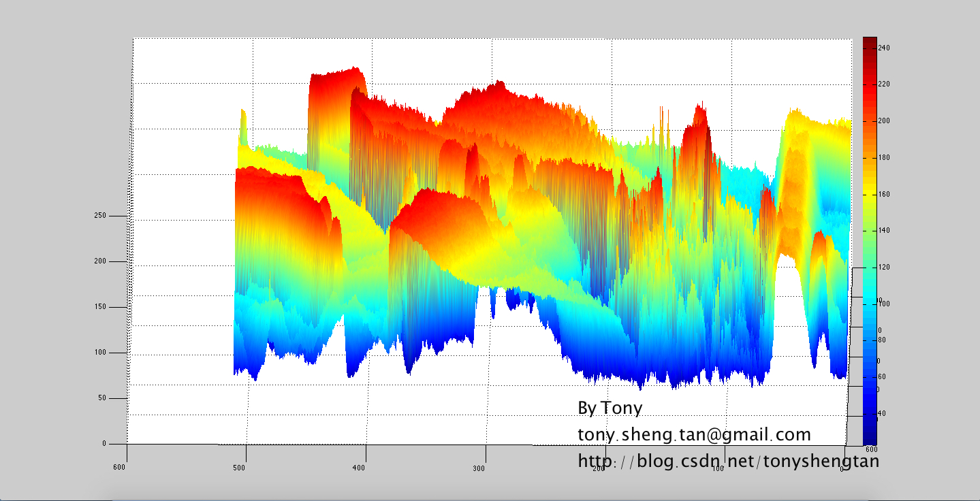Screen dimensions: 980x501
Task: Click the 150 tick label on the vertical axis
Action: point(100,307)
